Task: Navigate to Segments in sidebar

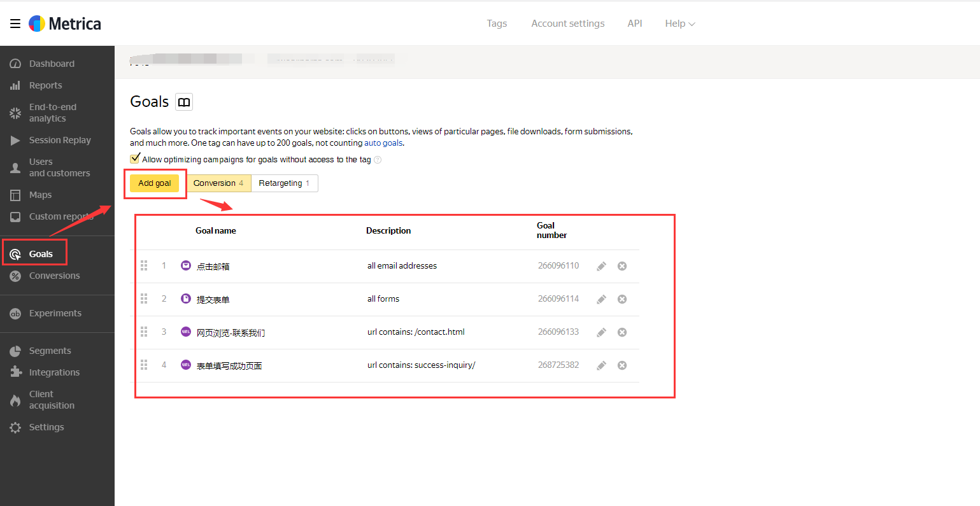Action: (50, 351)
